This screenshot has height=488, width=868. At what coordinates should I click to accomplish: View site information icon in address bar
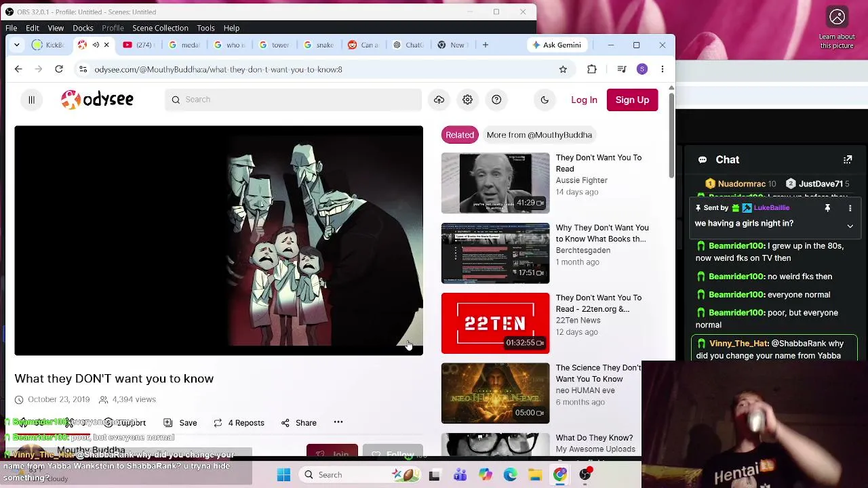[x=83, y=69]
